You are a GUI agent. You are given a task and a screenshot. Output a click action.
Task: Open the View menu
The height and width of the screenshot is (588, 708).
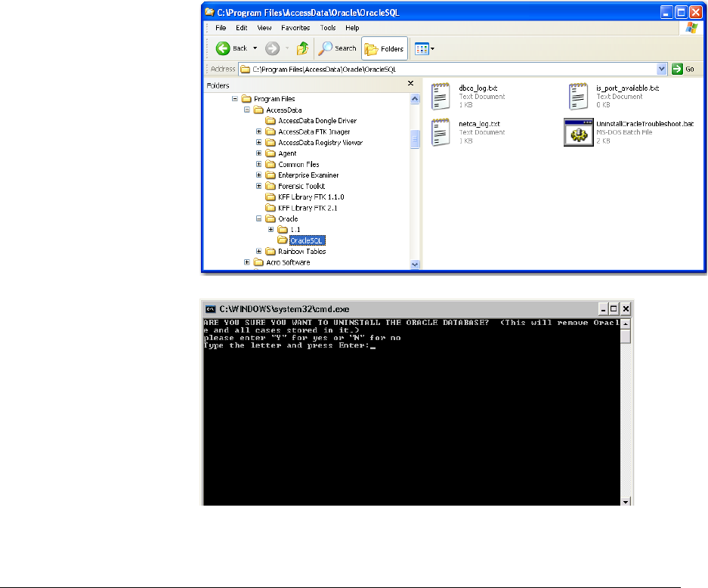(x=264, y=28)
